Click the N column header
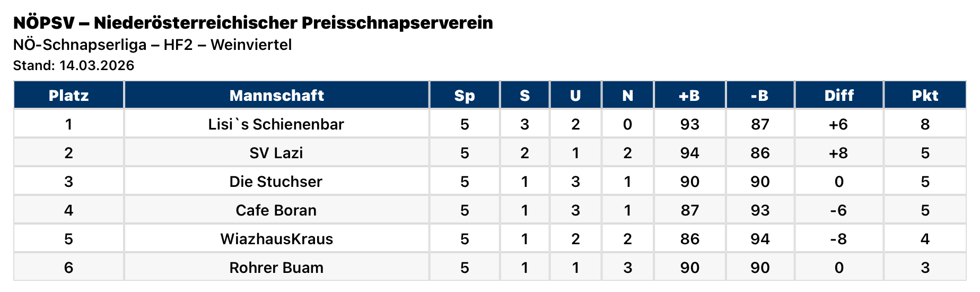Image resolution: width=980 pixels, height=292 pixels. tap(627, 96)
